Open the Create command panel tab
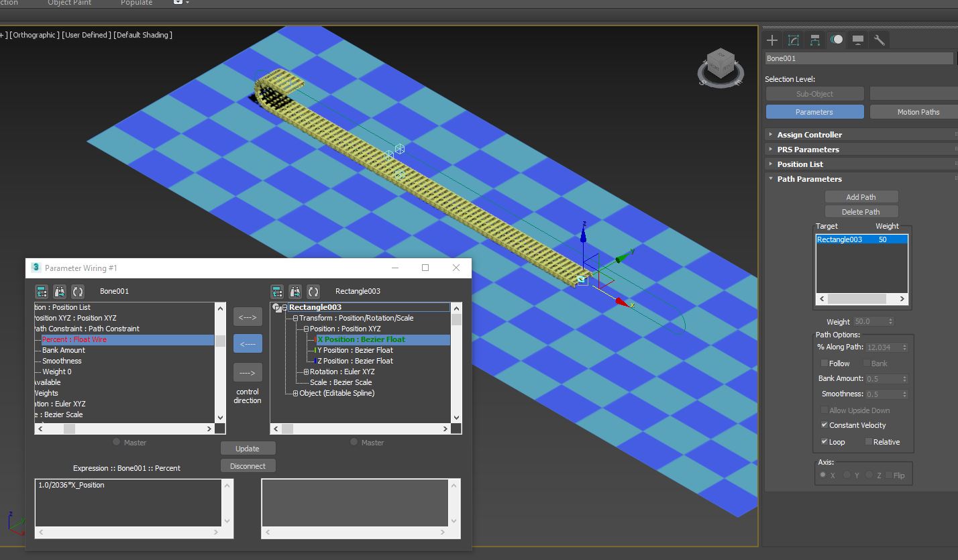The height and width of the screenshot is (560, 958). (x=772, y=40)
